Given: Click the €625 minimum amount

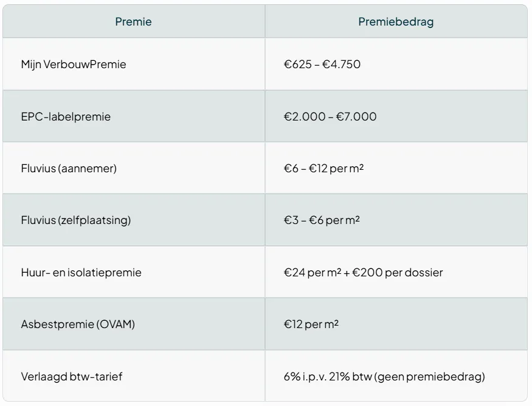Looking at the screenshot, I should (295, 64).
